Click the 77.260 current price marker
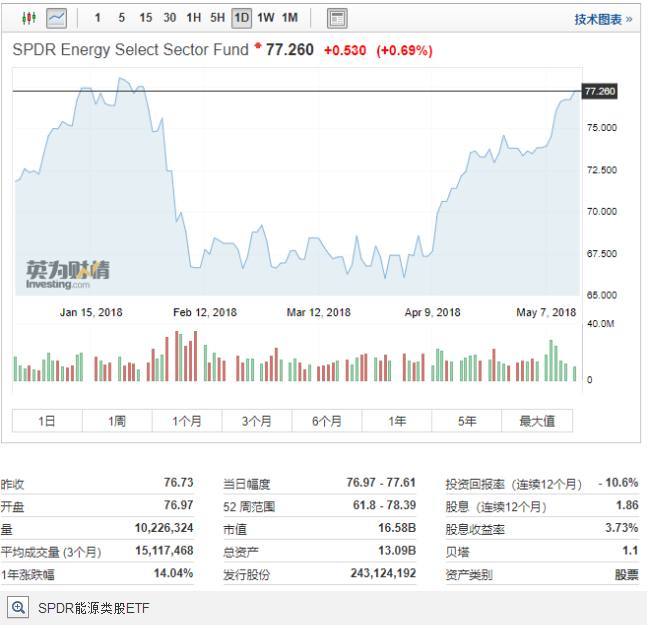This screenshot has height=630, width=650. point(600,91)
